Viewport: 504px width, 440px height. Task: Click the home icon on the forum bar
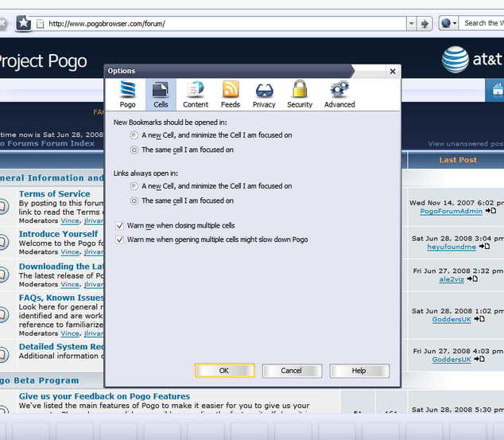(x=498, y=90)
